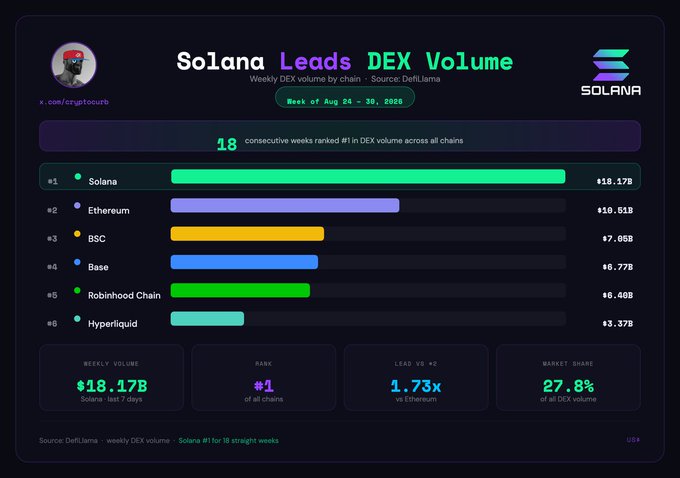Screen dimensions: 680x478
Task: Click the purple Ethereum volume bar
Action: pos(285,205)
